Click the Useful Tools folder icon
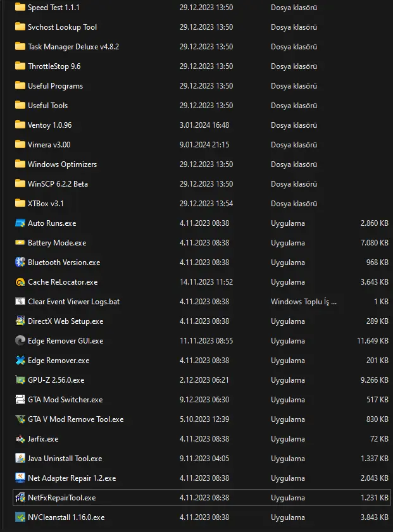The image size is (393, 532). [20, 105]
